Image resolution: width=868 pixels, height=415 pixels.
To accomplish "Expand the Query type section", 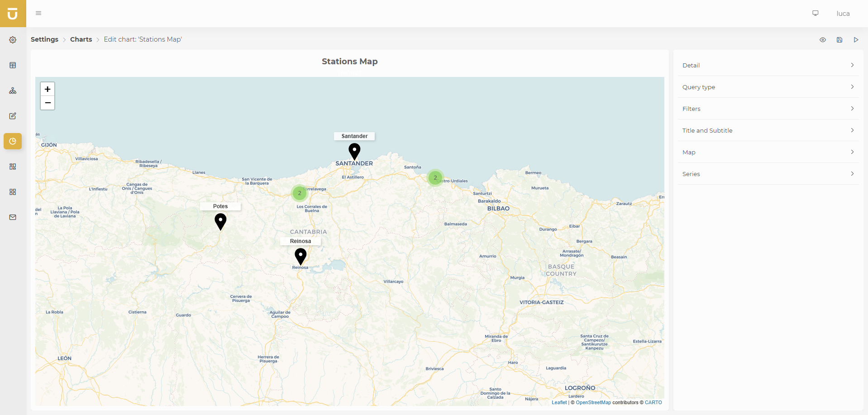I will point(768,87).
